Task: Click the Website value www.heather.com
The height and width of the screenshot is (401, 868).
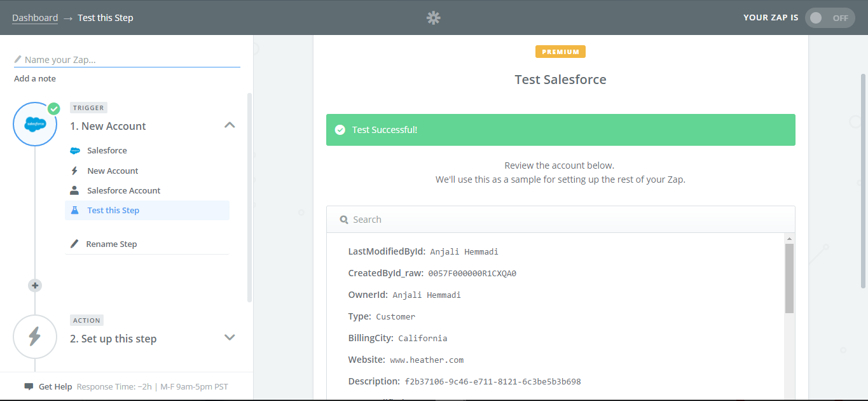Action: point(427,360)
